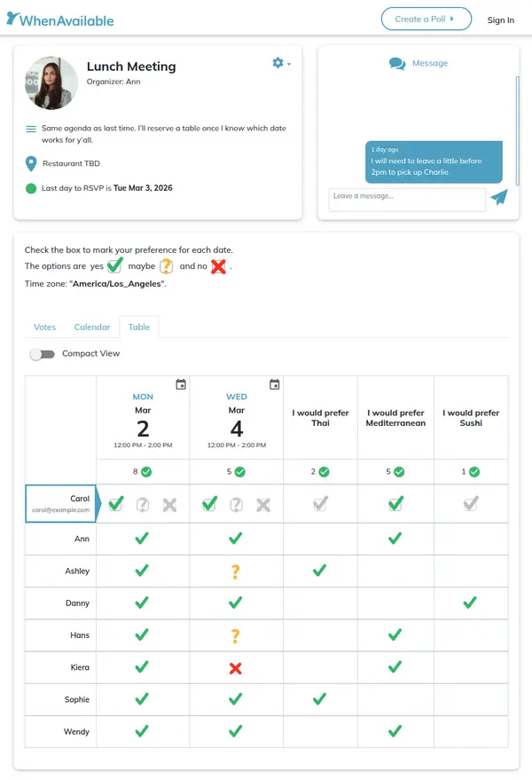The image size is (532, 780).
Task: Open the settings gear on the Lunch Meeting card
Action: click(x=276, y=63)
